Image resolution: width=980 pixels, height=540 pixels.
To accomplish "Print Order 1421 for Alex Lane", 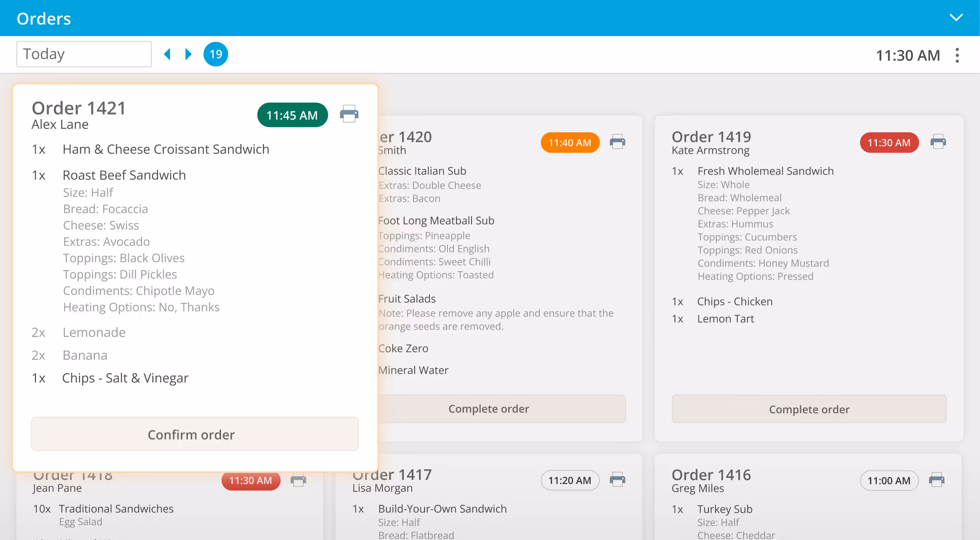I will (349, 115).
